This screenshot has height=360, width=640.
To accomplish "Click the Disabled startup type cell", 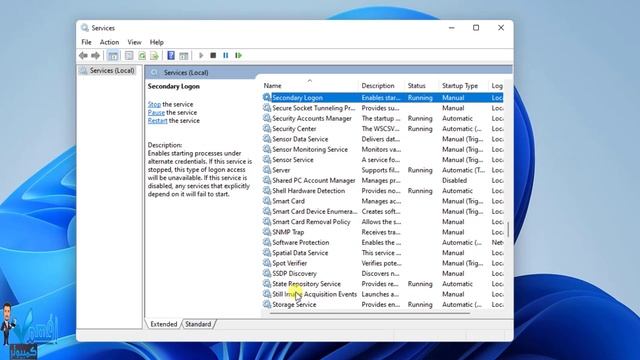I will click(454, 180).
